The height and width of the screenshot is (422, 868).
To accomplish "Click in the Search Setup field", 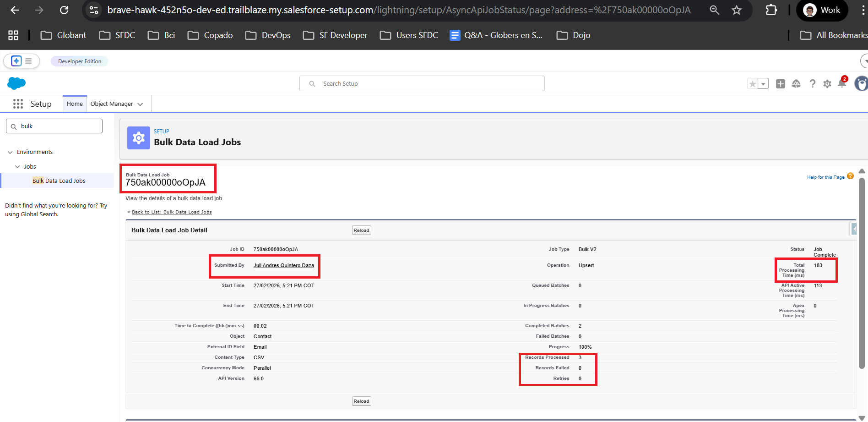I will point(421,84).
